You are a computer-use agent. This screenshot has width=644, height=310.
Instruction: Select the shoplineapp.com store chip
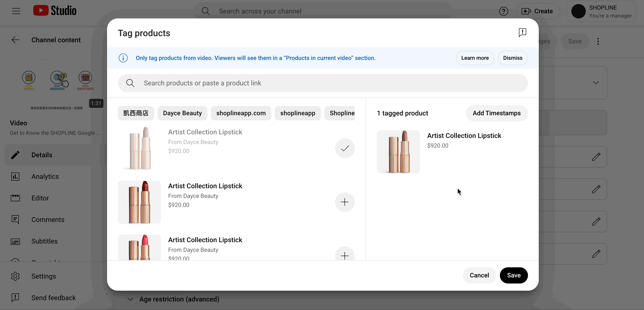pyautogui.click(x=241, y=113)
